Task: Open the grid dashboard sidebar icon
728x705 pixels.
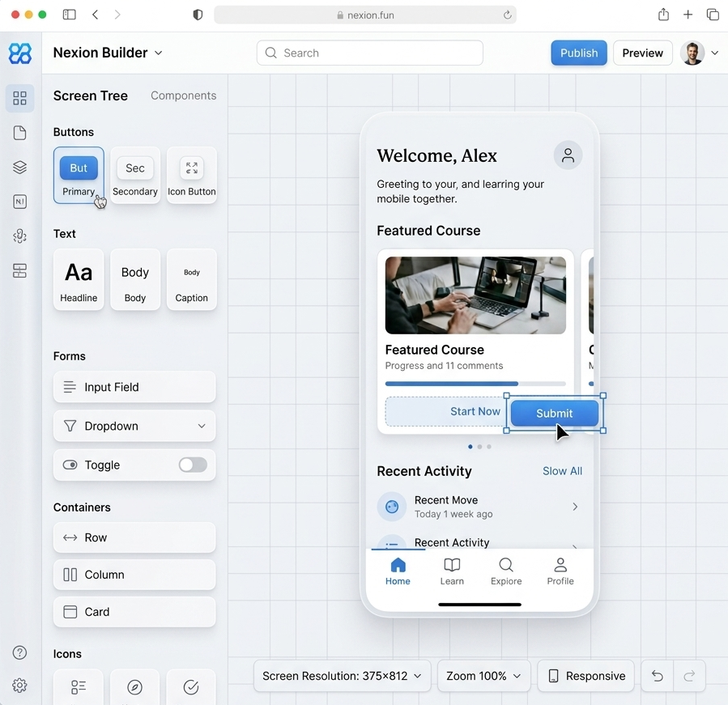Action: click(19, 98)
